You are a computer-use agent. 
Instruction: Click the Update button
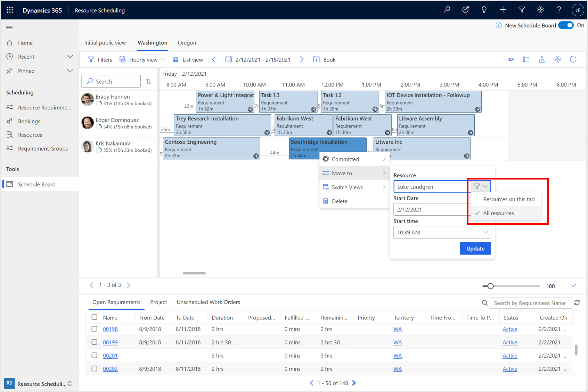[x=475, y=248]
